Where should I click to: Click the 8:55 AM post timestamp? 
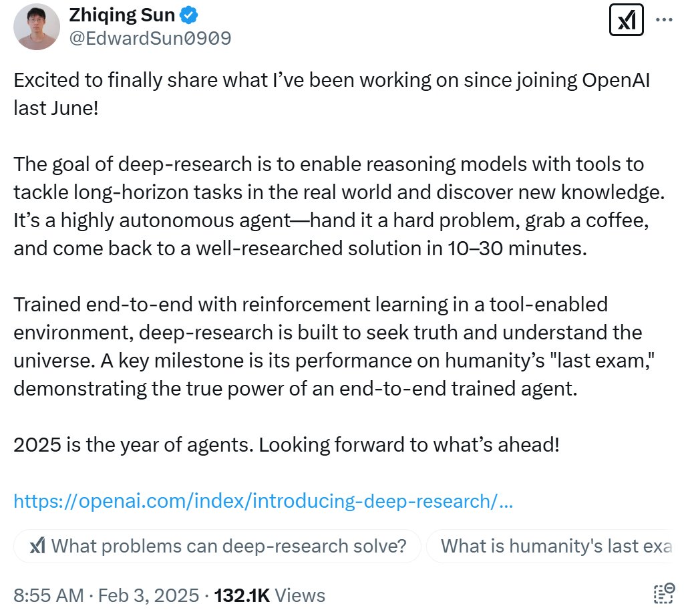pyautogui.click(x=49, y=595)
